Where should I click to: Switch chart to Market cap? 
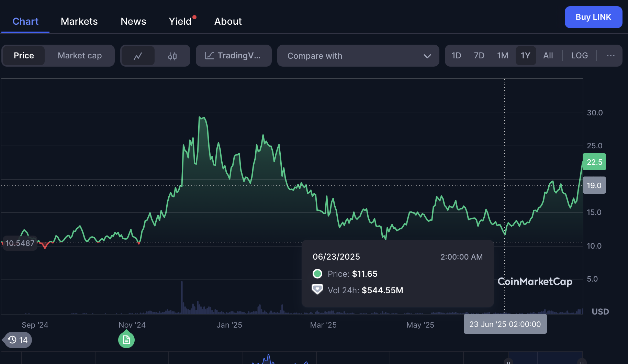80,56
